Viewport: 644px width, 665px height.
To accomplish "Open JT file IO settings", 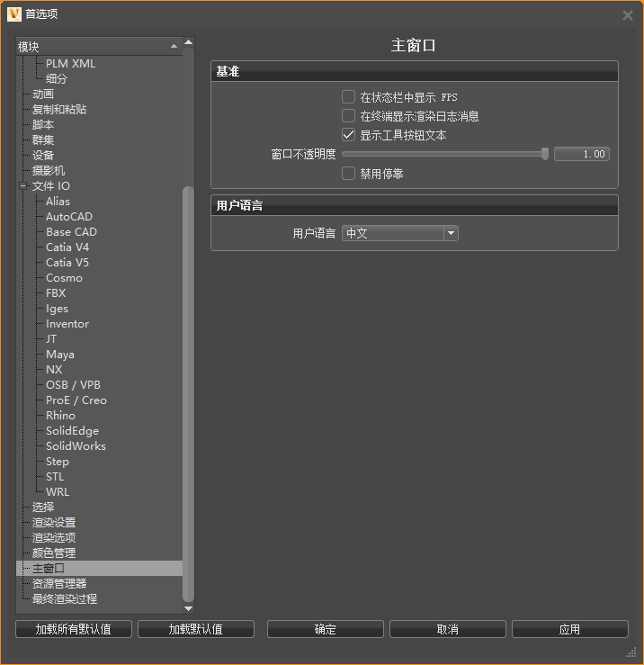I will coord(51,339).
